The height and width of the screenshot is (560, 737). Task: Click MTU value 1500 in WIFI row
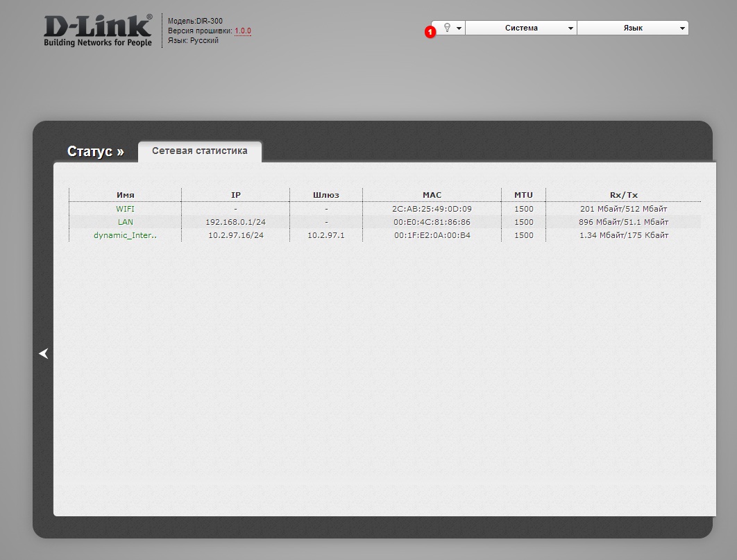click(x=524, y=209)
